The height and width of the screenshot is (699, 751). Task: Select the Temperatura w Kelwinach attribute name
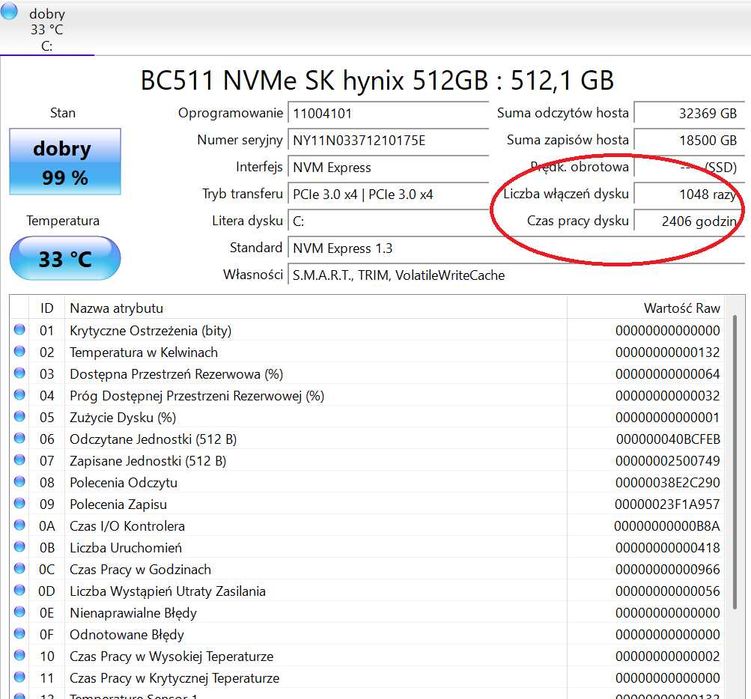coord(144,353)
